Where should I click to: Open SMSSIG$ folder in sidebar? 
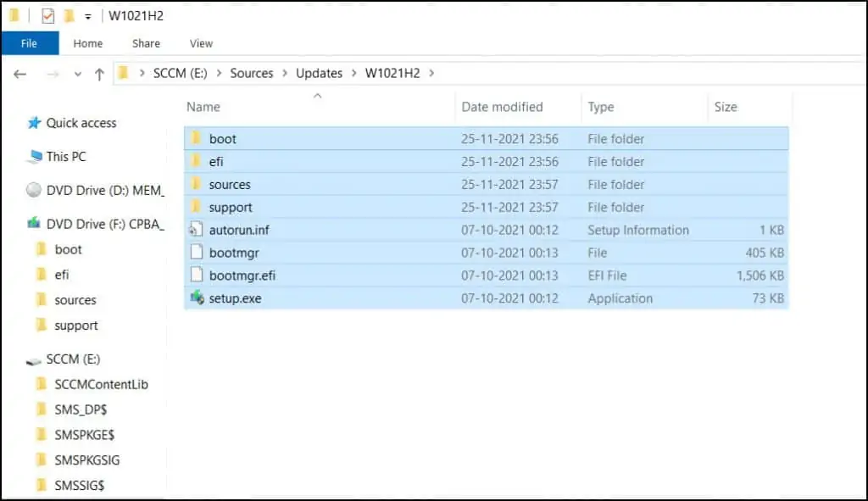[x=79, y=486]
